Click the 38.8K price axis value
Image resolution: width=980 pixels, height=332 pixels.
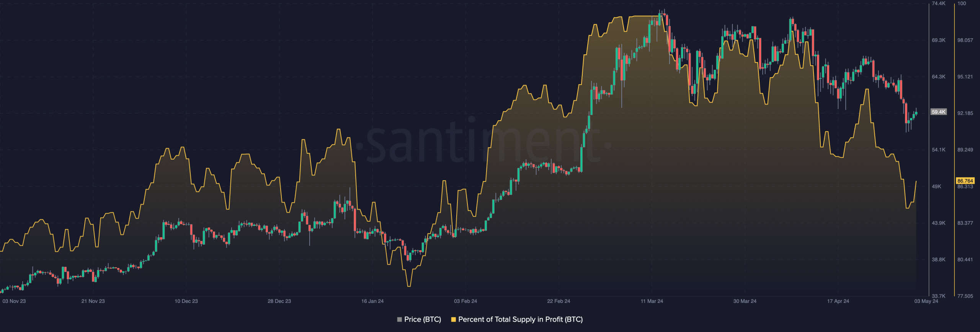pos(939,260)
